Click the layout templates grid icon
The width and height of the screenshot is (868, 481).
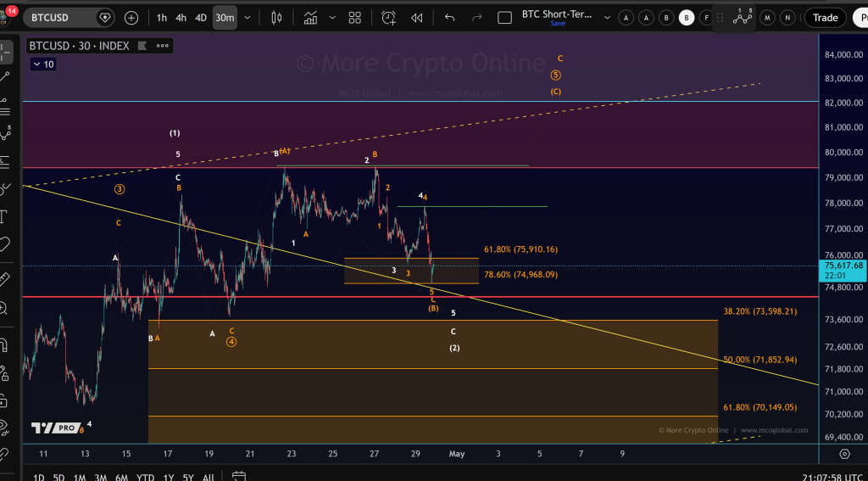point(354,17)
